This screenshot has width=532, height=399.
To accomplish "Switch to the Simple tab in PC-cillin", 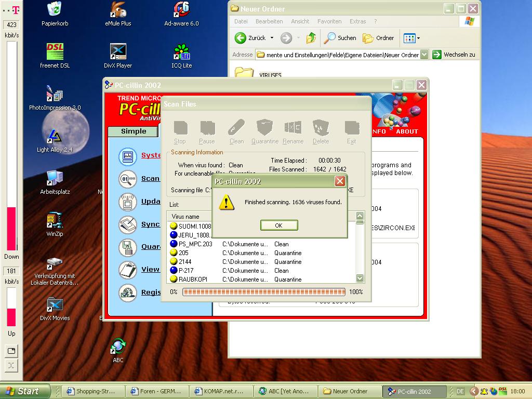I will [134, 131].
